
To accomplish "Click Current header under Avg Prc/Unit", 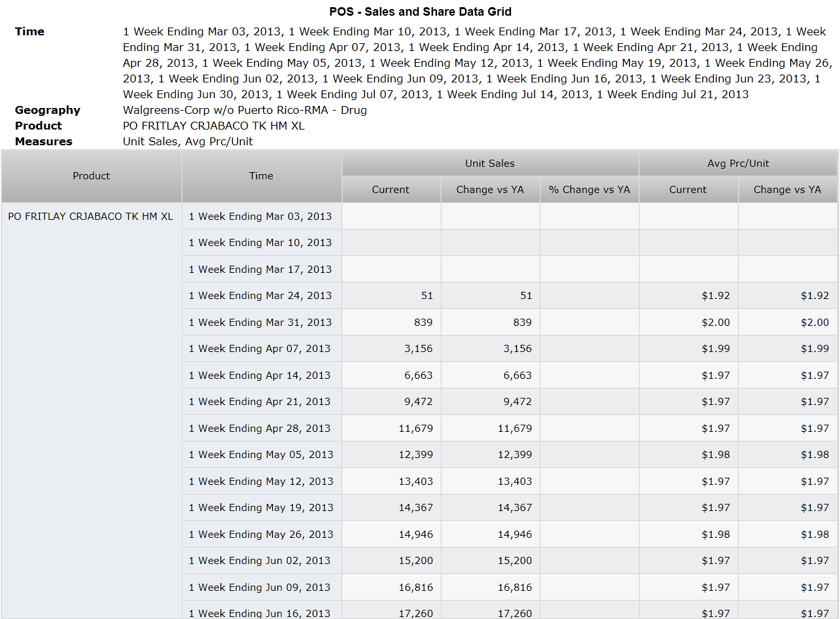I will pos(688,190).
